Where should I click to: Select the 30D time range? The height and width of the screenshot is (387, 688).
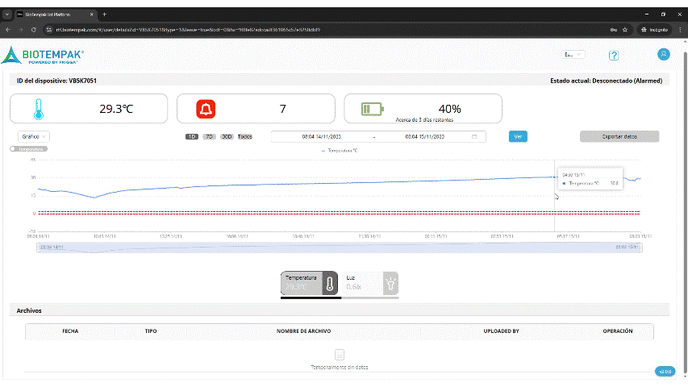[226, 137]
